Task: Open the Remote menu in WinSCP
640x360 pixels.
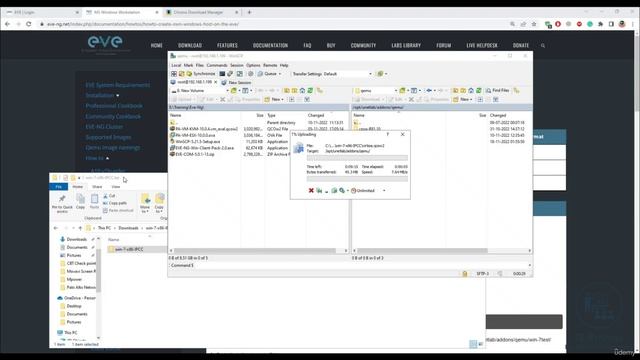Action: click(270, 65)
